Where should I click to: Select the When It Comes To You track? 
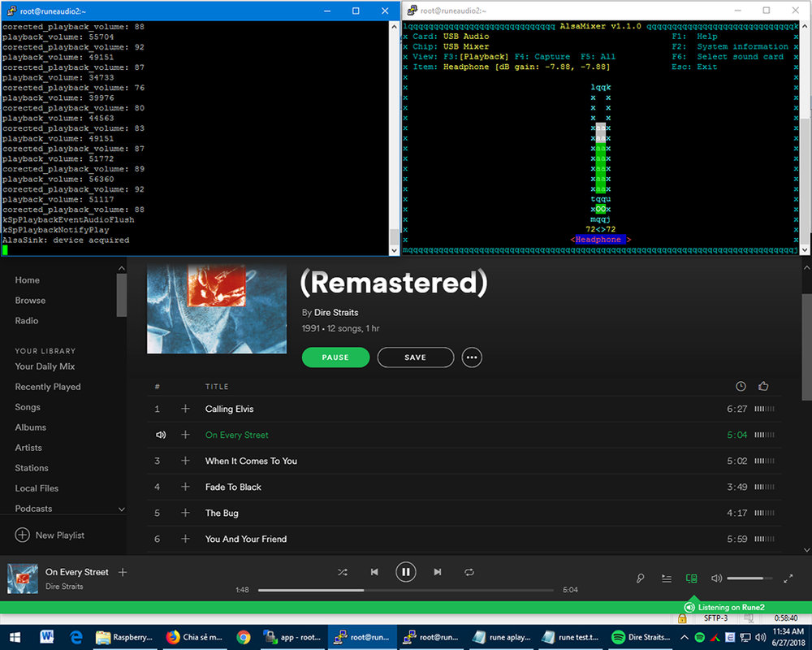click(x=251, y=461)
